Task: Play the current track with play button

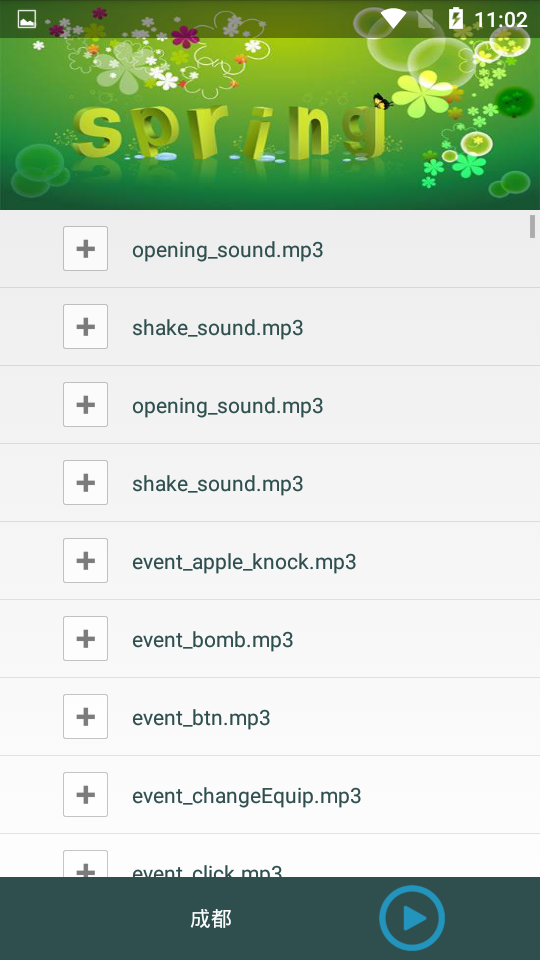Action: 411,918
